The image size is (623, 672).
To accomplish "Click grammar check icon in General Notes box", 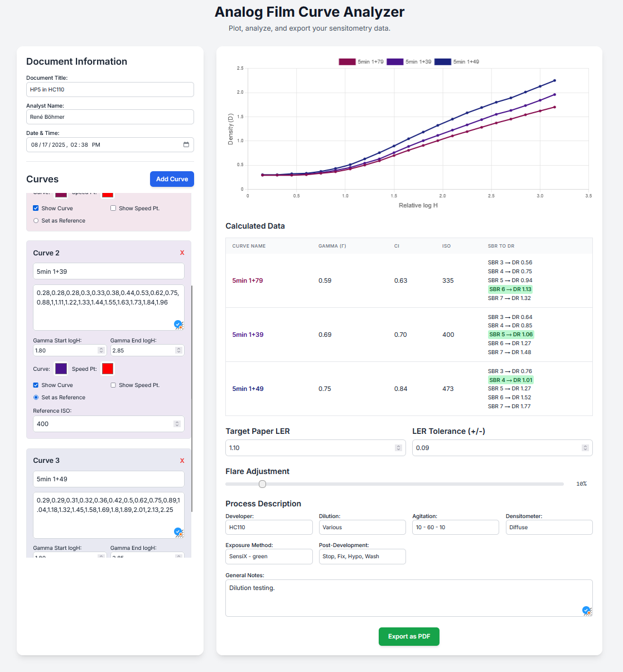I will 586,610.
